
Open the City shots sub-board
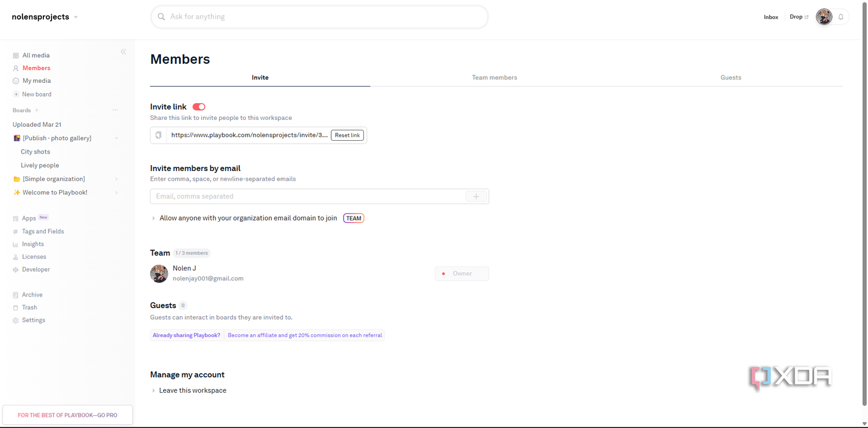pyautogui.click(x=35, y=152)
